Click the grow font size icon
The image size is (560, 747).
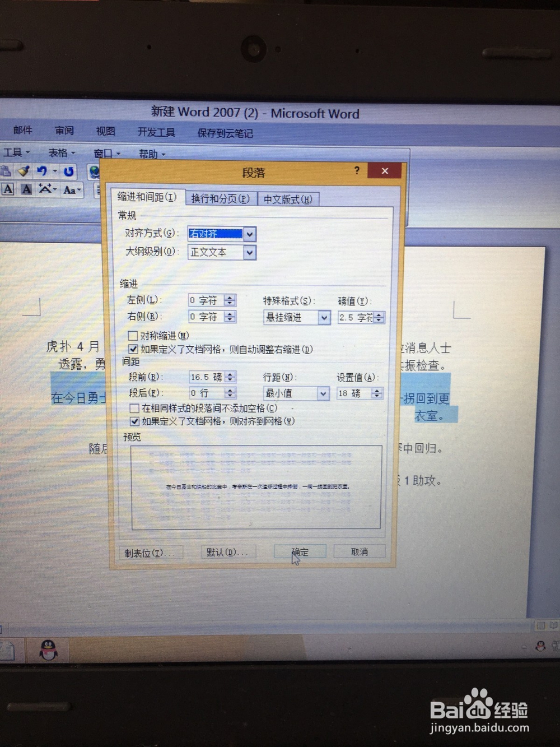pyautogui.click(x=45, y=188)
